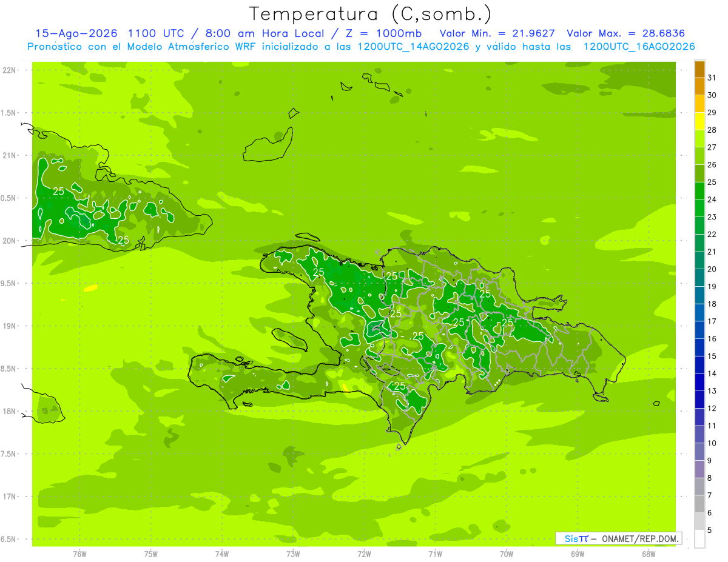Click the "68W" longitude label
The height and width of the screenshot is (562, 728).
pos(649,554)
